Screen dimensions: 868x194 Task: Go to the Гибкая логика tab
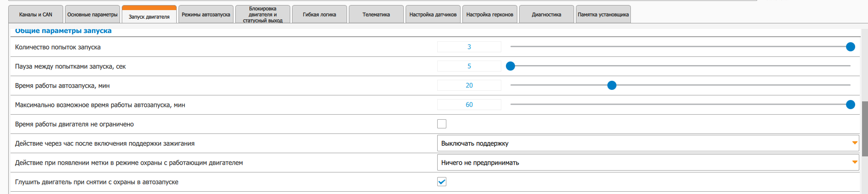point(320,15)
